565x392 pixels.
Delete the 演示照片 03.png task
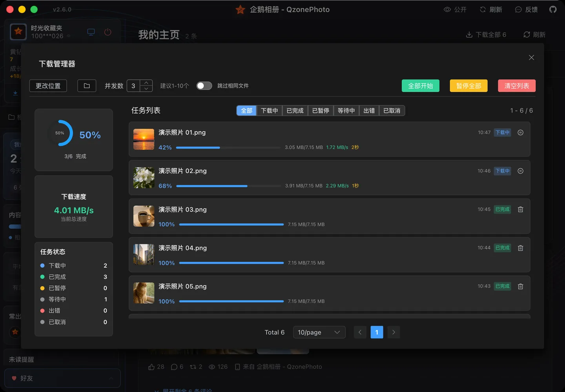520,209
